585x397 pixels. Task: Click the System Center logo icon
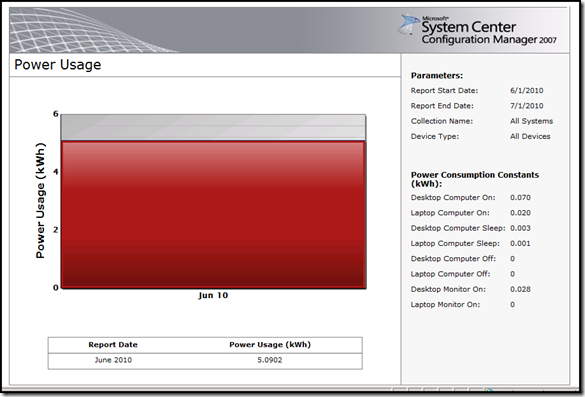(409, 25)
